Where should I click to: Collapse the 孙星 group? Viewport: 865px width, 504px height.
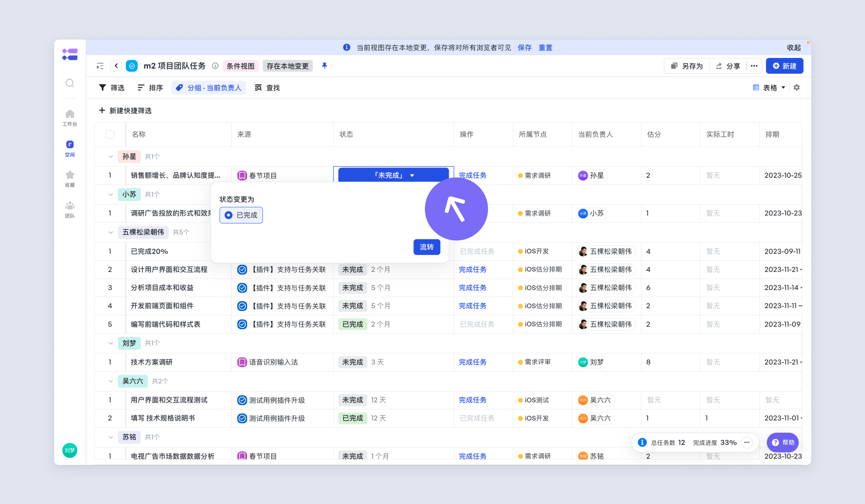[110, 157]
